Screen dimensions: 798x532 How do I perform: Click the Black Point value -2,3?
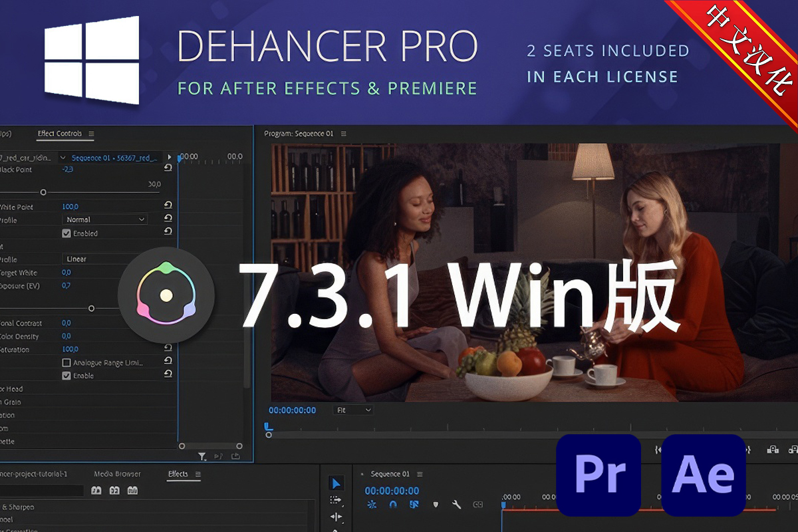[x=67, y=170]
